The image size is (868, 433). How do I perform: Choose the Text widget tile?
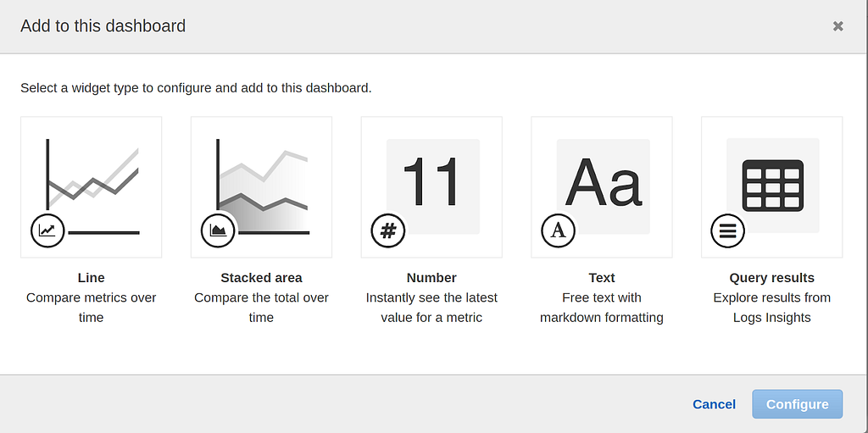(602, 187)
